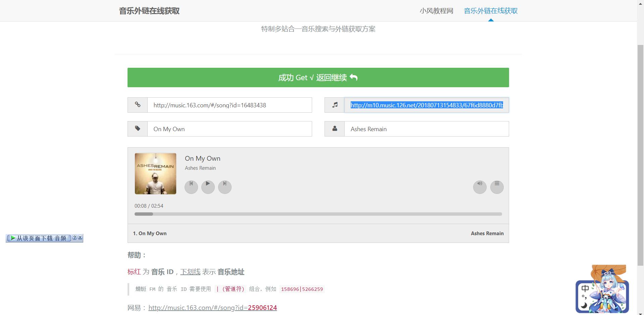The height and width of the screenshot is (315, 644).
Task: Click the green 成功 Get 返回继续 button
Action: tap(317, 77)
